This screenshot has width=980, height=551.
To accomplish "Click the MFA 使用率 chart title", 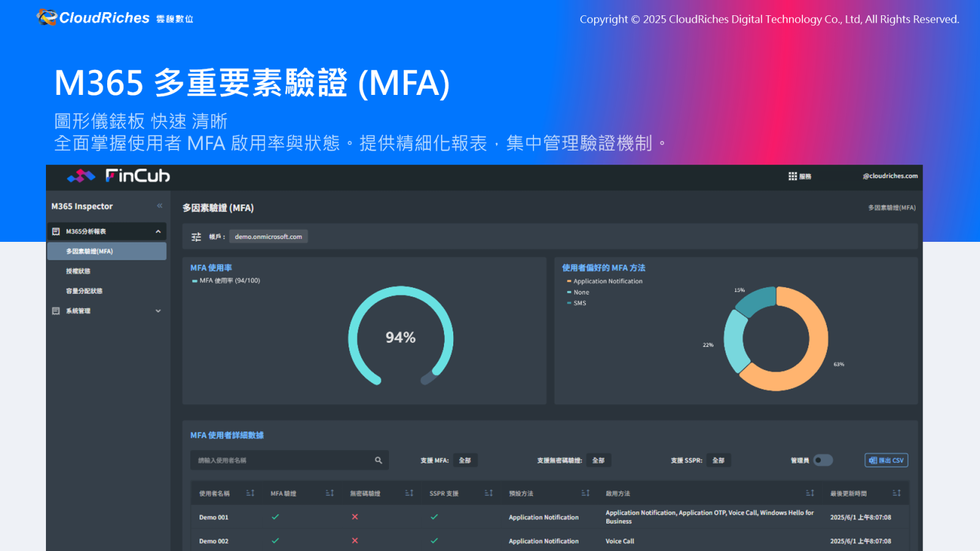I will point(211,268).
